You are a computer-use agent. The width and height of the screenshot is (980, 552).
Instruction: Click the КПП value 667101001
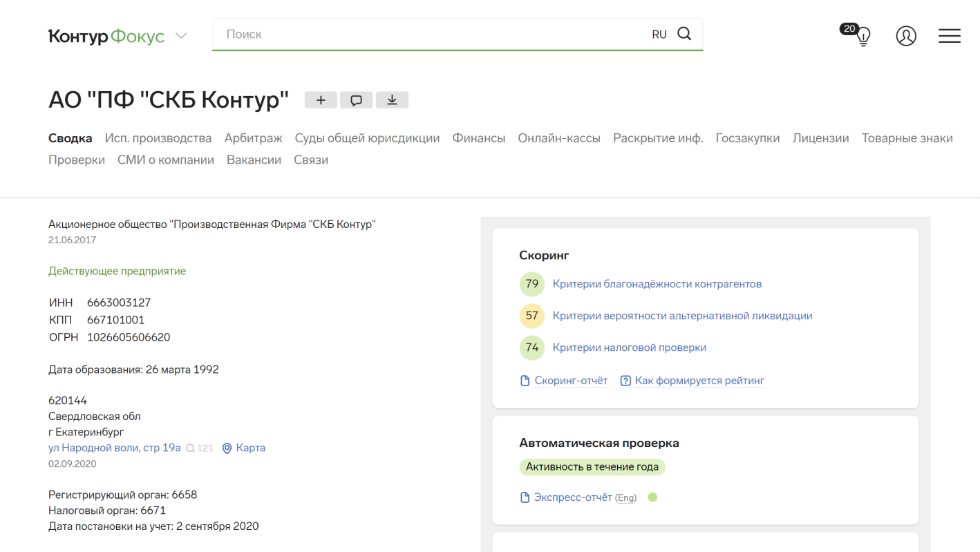[x=115, y=320]
